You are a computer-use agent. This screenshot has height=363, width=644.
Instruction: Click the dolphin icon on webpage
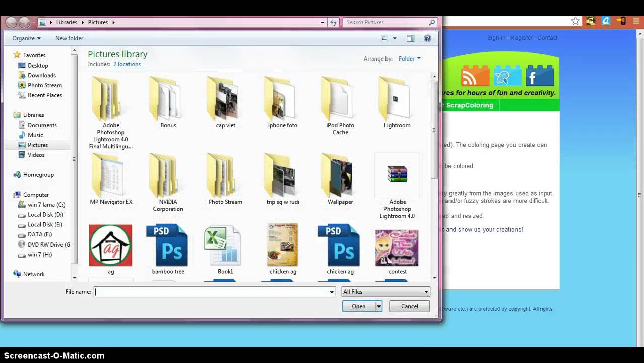pyautogui.click(x=507, y=76)
